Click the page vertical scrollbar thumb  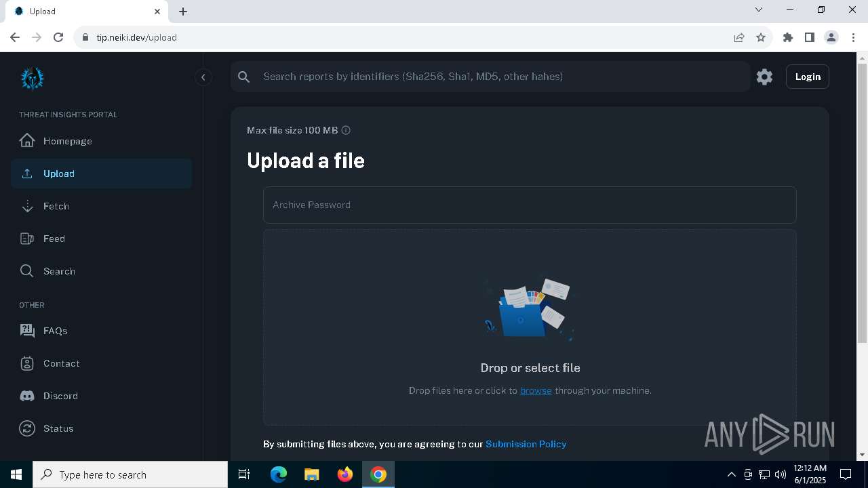click(862, 203)
